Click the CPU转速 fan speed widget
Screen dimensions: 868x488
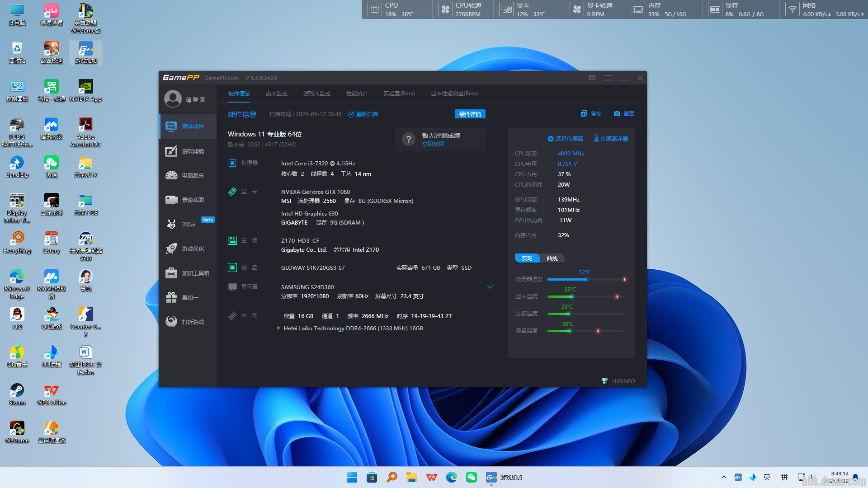(x=463, y=9)
